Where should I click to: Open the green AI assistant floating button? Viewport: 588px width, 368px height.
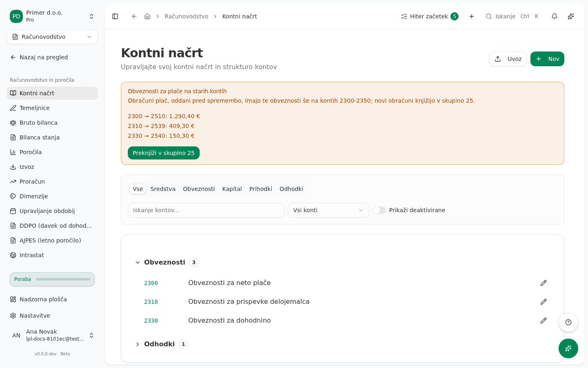[568, 348]
